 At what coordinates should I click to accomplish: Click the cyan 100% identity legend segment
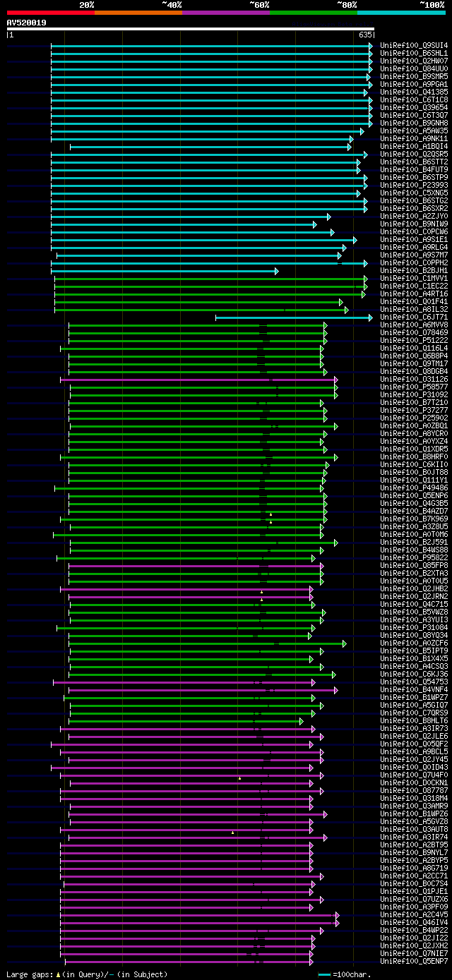[401, 13]
